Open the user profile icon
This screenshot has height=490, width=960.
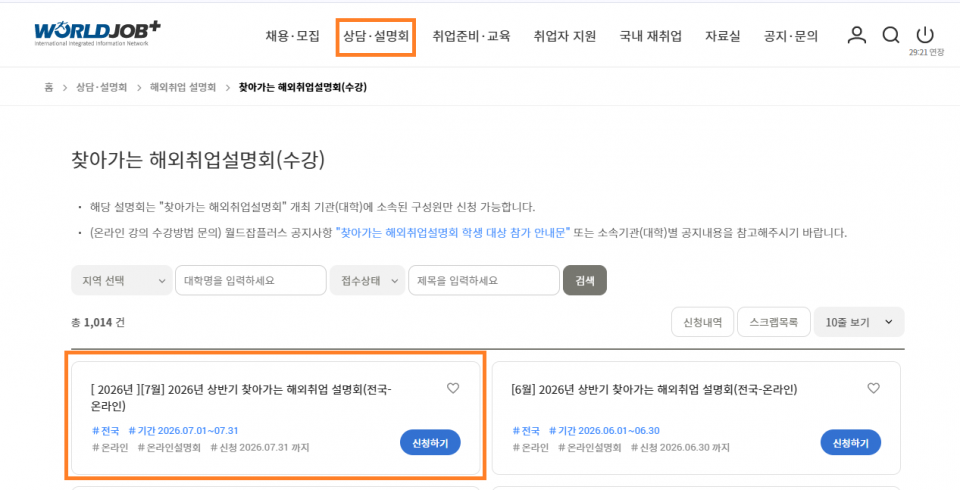point(857,35)
